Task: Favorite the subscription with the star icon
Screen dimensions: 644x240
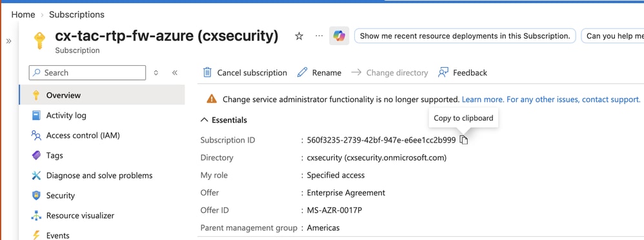Action: (299, 36)
